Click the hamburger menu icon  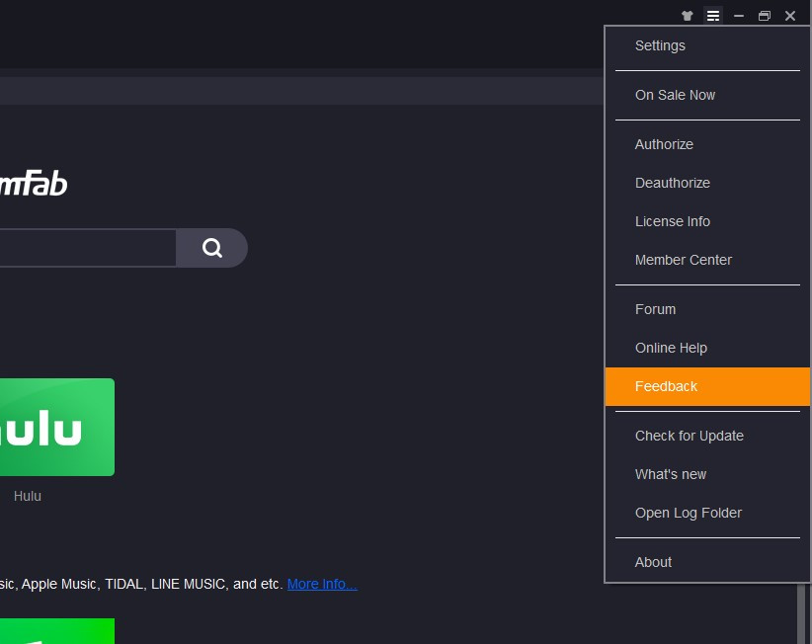(712, 16)
